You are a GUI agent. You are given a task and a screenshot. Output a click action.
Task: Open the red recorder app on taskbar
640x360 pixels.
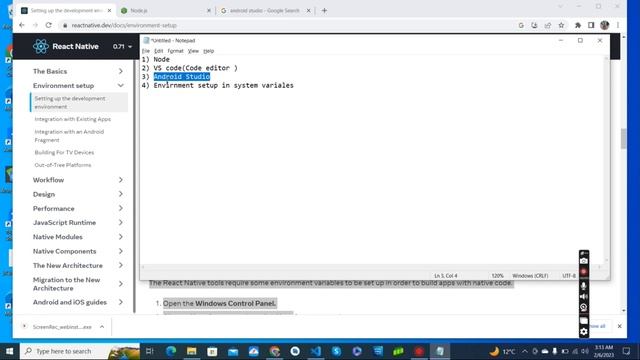pos(419,351)
